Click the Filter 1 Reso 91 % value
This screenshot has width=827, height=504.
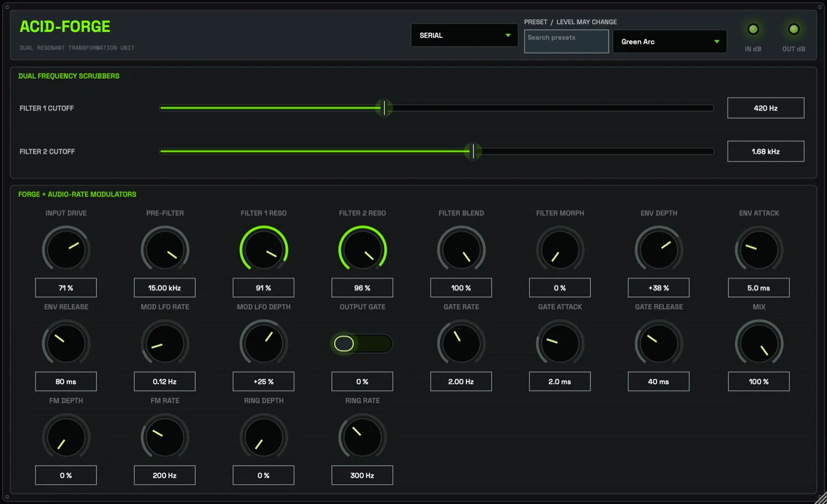pos(264,288)
